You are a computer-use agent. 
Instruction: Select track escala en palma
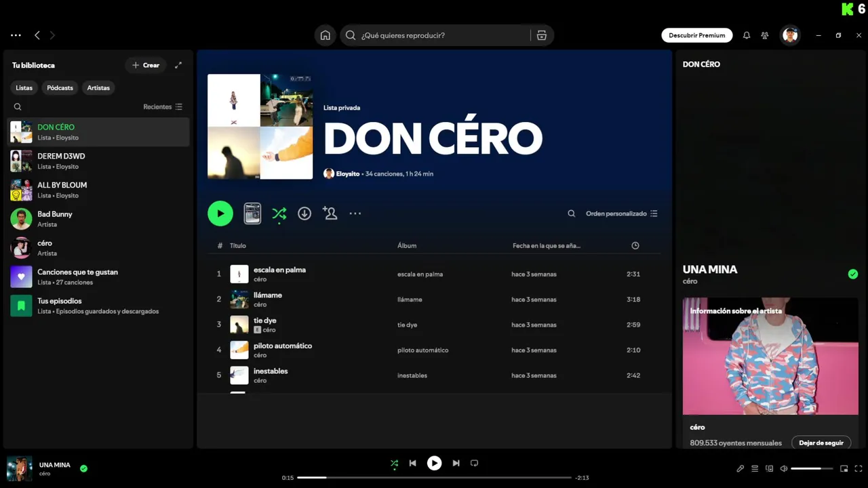coord(434,274)
